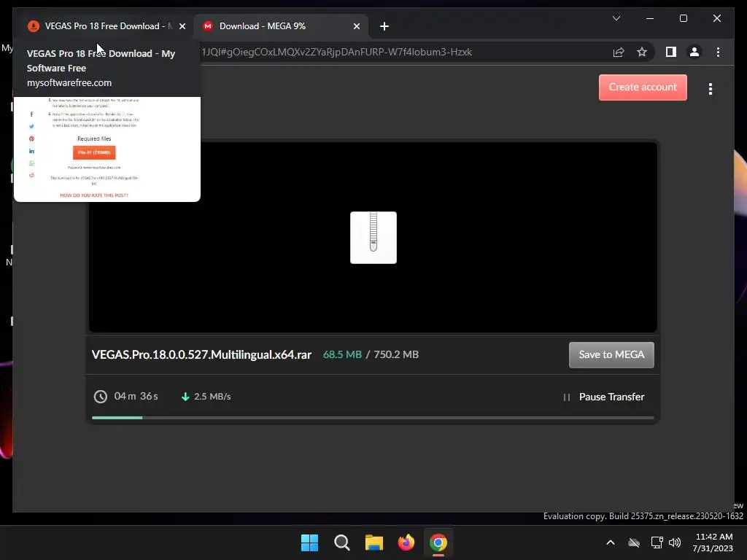This screenshot has height=560, width=747.
Task: Open Firefox from the taskbar
Action: 406,542
